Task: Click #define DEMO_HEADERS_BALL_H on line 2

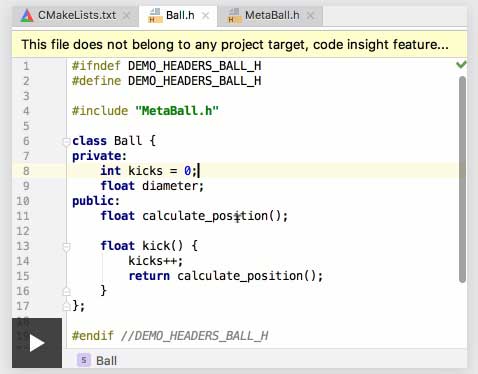Action: click(166, 81)
